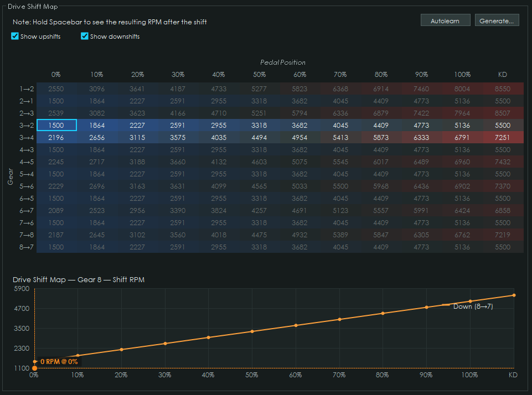This screenshot has height=395, width=532.
Task: Select cell 4494 in the 3→4 row
Action: point(259,138)
